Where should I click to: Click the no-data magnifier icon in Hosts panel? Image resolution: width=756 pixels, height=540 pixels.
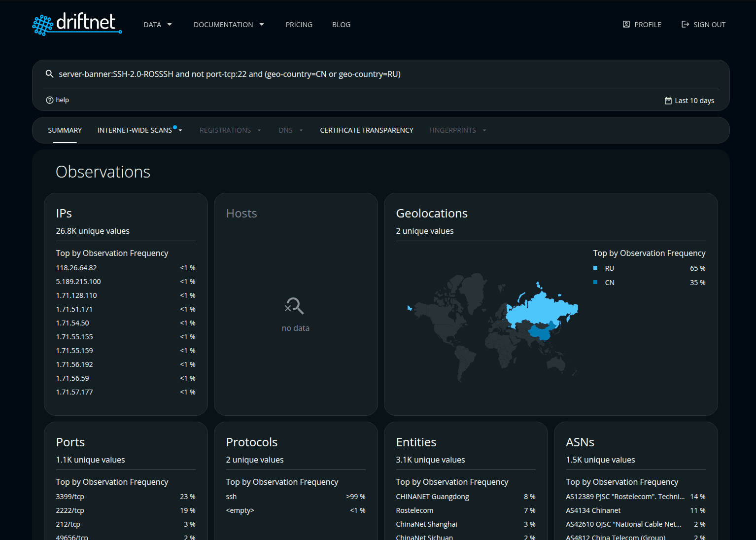pos(294,306)
